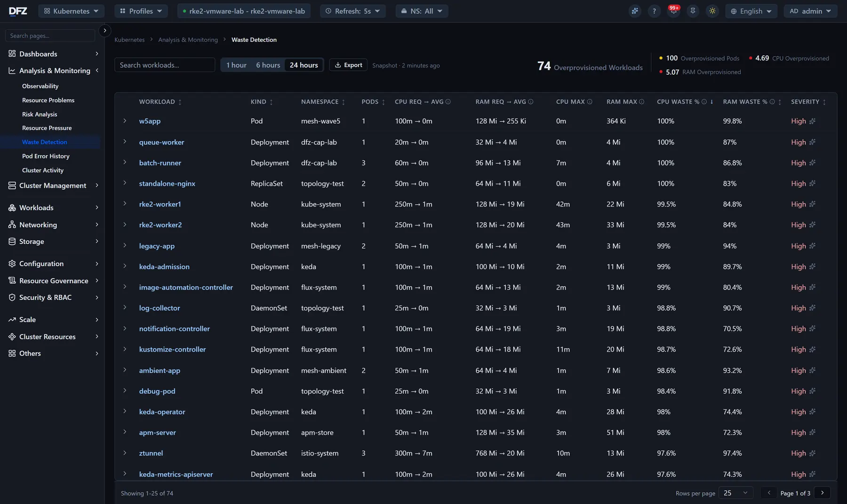The height and width of the screenshot is (504, 847).
Task: Open rows per page 25 dropdown
Action: click(736, 493)
